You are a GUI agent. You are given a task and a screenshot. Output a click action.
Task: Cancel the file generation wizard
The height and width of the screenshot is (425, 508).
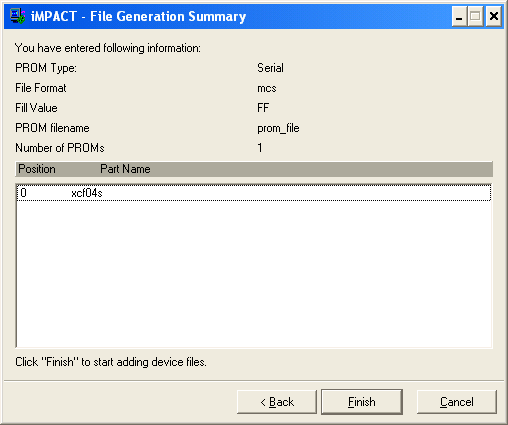click(x=457, y=402)
